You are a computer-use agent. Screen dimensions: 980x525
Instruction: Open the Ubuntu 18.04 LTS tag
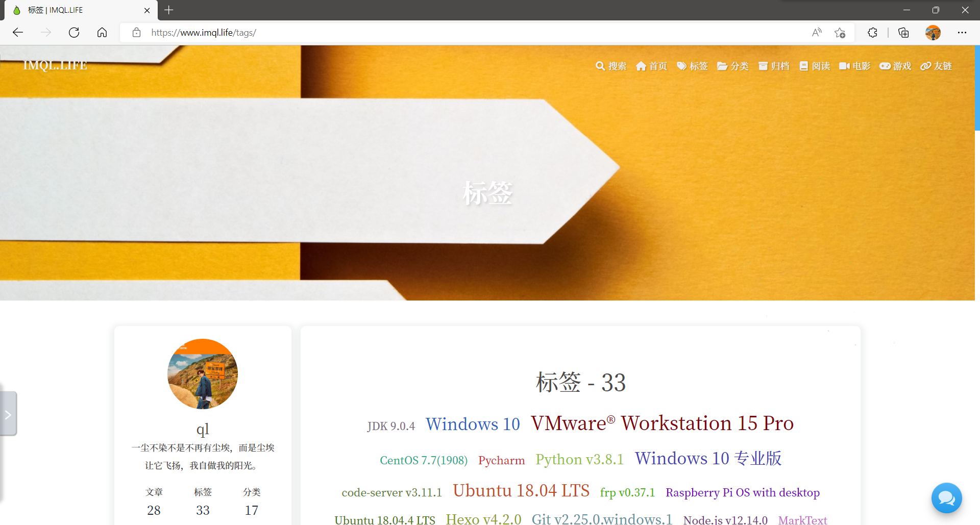(521, 490)
